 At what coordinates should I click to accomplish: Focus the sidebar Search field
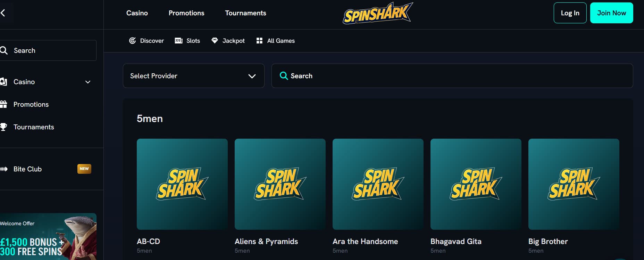click(x=48, y=50)
